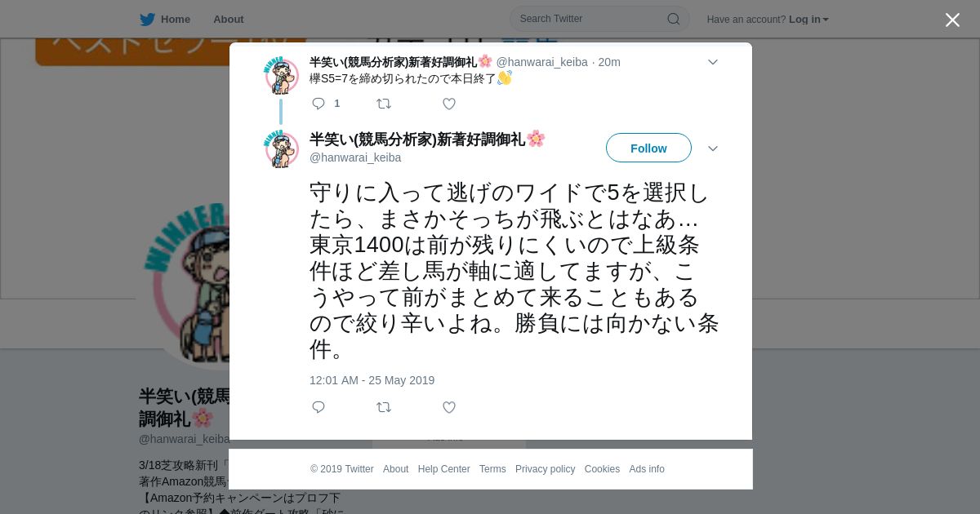The height and width of the screenshot is (514, 980).
Task: Open the Log in dropdown
Action: pyautogui.click(x=808, y=20)
